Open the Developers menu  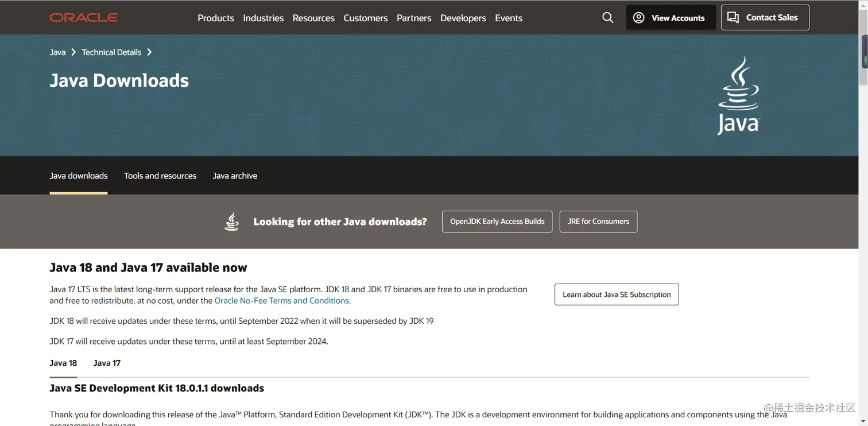point(463,18)
